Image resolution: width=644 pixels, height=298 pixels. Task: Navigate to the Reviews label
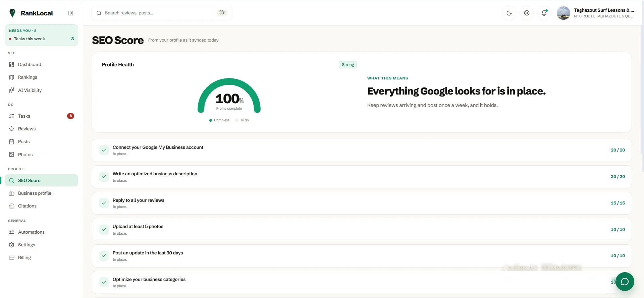tap(27, 129)
